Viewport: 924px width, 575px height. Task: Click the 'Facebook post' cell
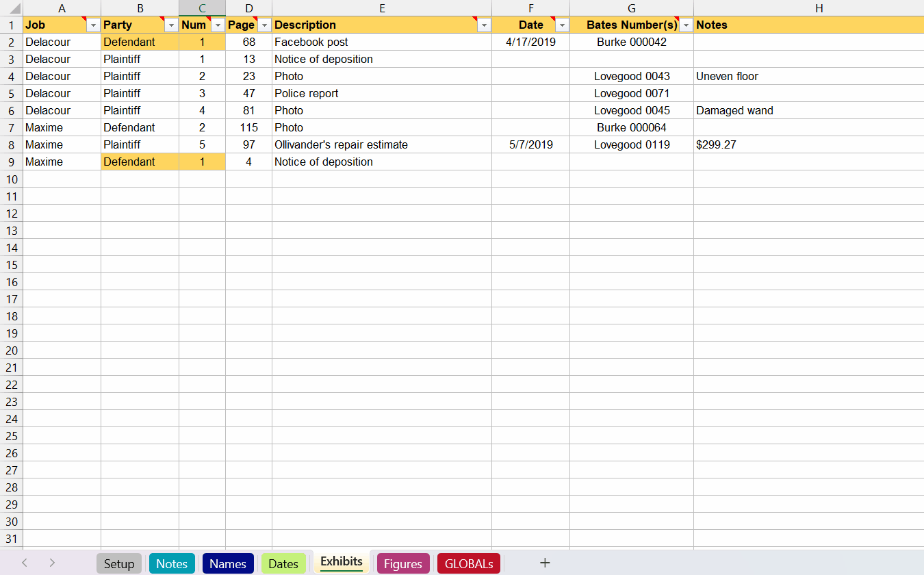(x=382, y=42)
